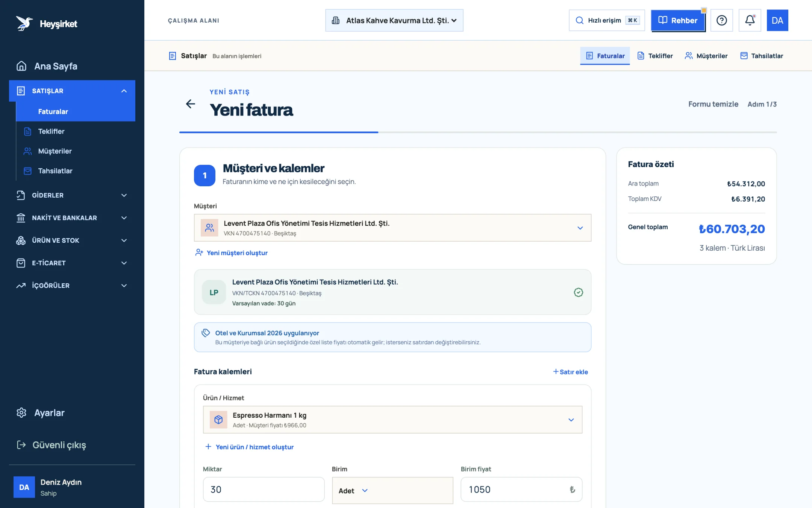Open the Rehber guide button
The image size is (812, 508).
click(x=678, y=20)
